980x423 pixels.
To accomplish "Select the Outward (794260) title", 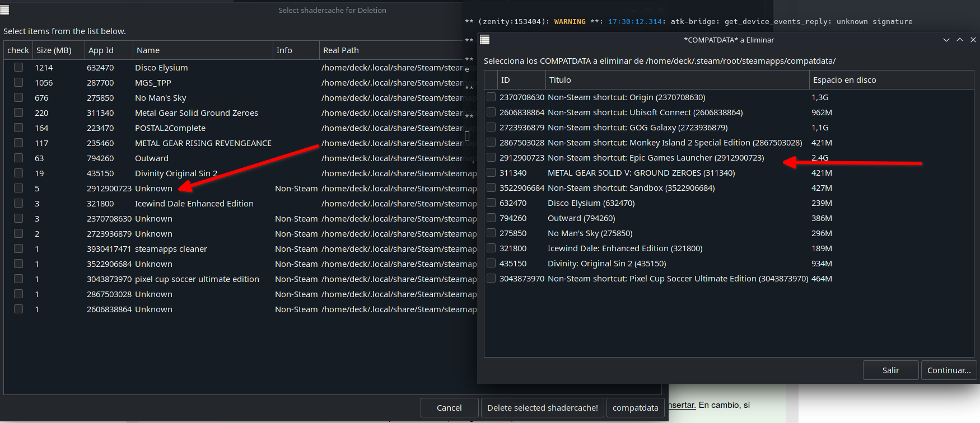I will tap(581, 218).
